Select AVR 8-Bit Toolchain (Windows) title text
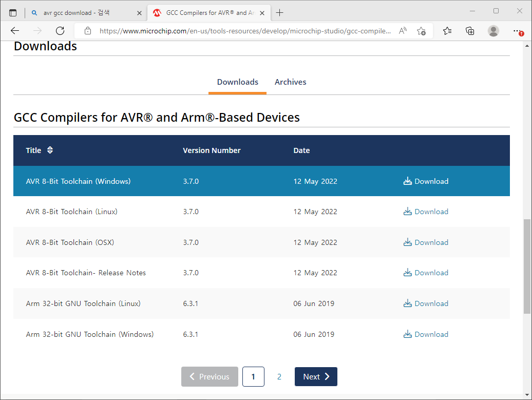The height and width of the screenshot is (400, 532). 78,181
